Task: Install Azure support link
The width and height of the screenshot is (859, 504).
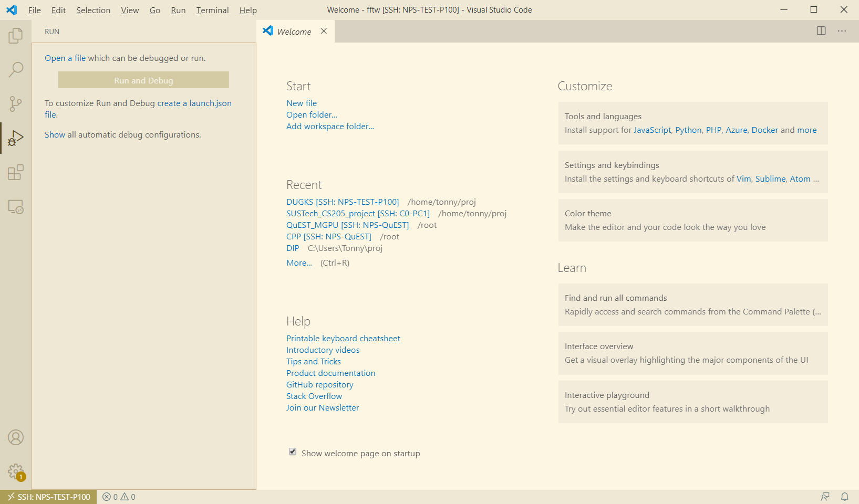Action: click(x=736, y=130)
